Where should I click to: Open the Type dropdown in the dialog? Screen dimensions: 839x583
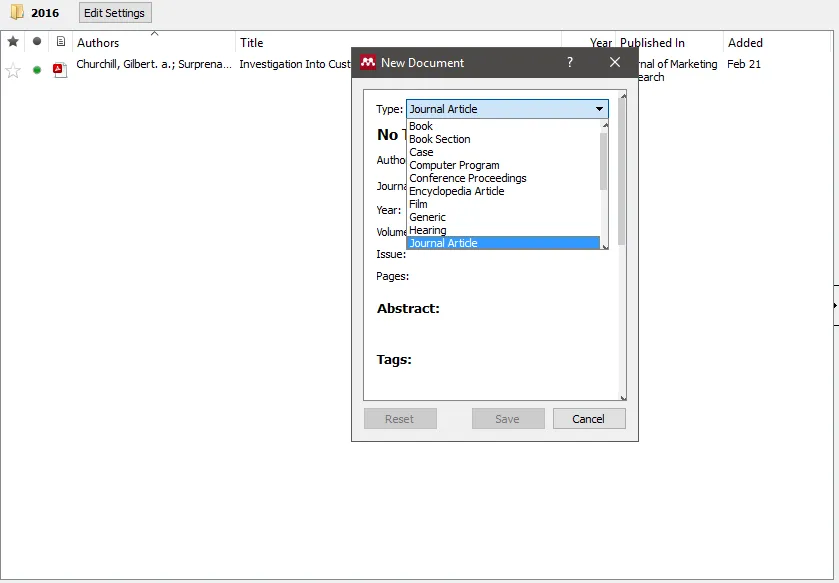pos(598,108)
